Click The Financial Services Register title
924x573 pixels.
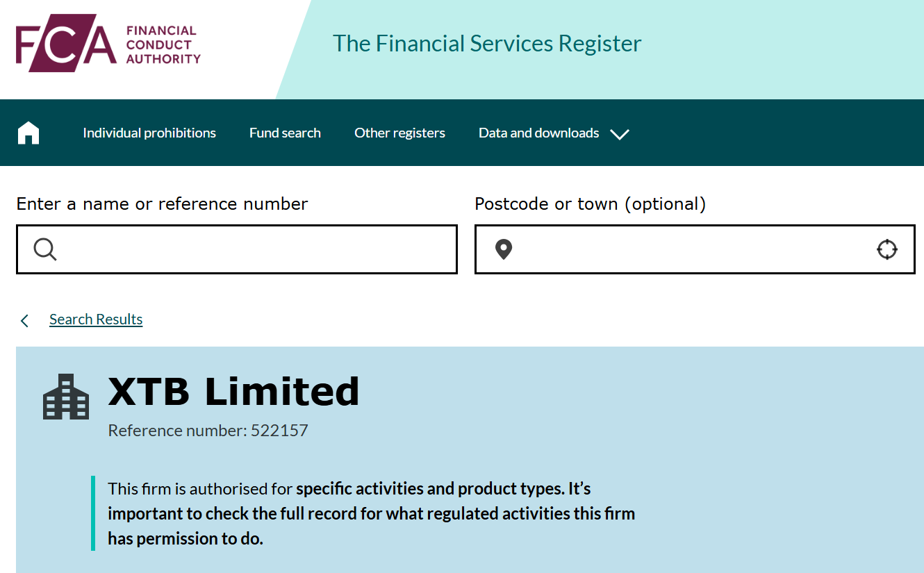pos(487,44)
